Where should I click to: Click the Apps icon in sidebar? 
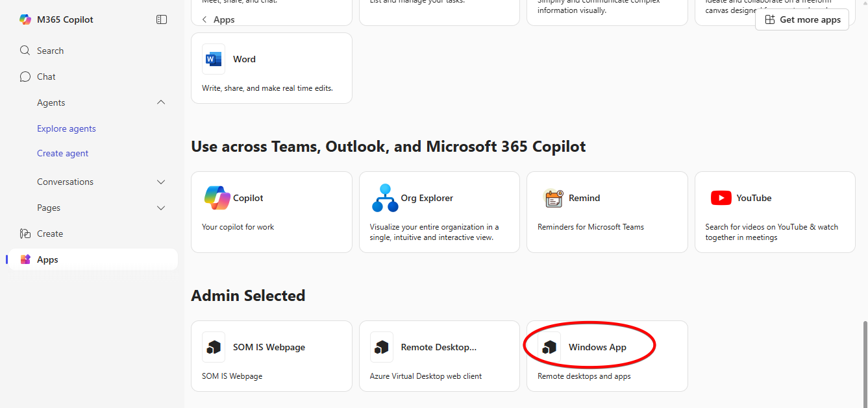coord(25,259)
